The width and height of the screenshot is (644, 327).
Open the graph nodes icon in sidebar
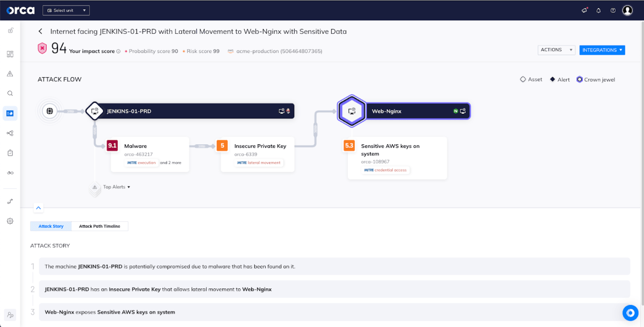[x=10, y=133]
